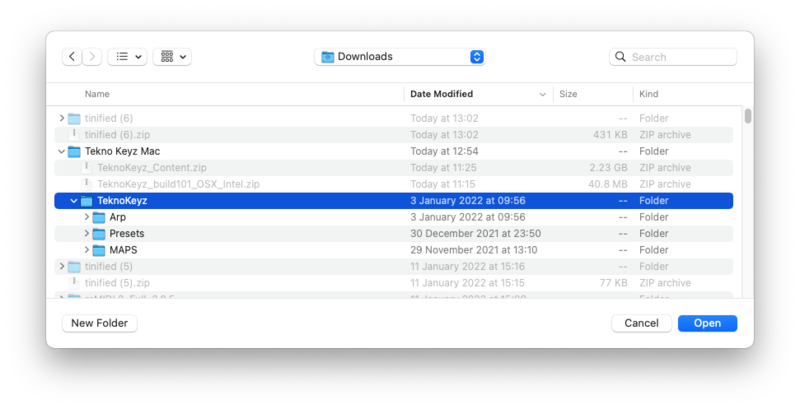Click the Arp folder icon
800x409 pixels.
[x=99, y=218]
